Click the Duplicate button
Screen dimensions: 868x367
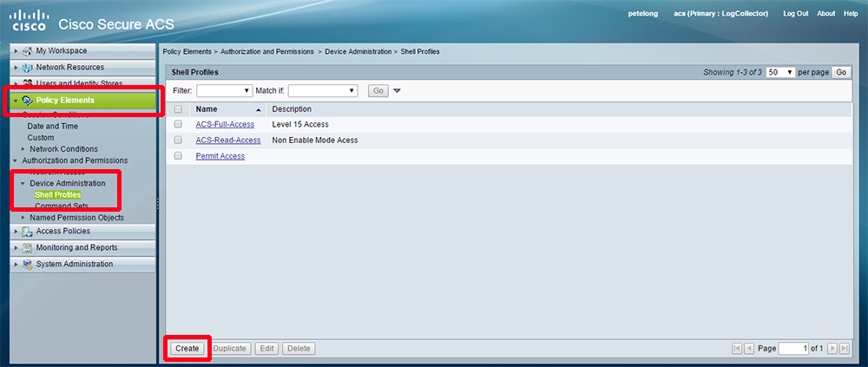click(229, 349)
